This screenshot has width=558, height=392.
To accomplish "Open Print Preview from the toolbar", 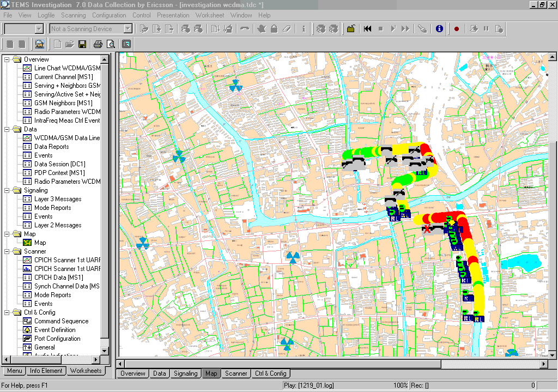I will 111,44.
